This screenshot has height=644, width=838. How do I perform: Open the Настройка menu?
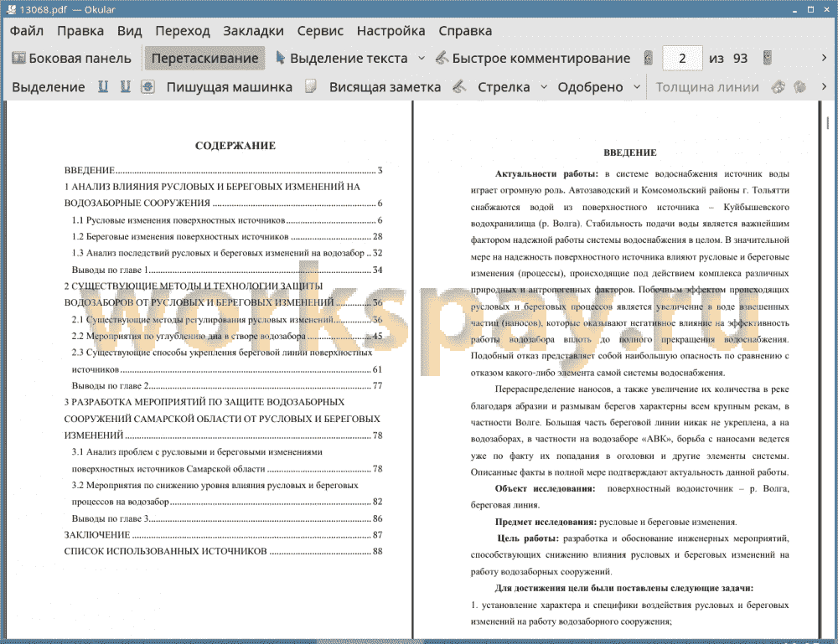(x=391, y=31)
